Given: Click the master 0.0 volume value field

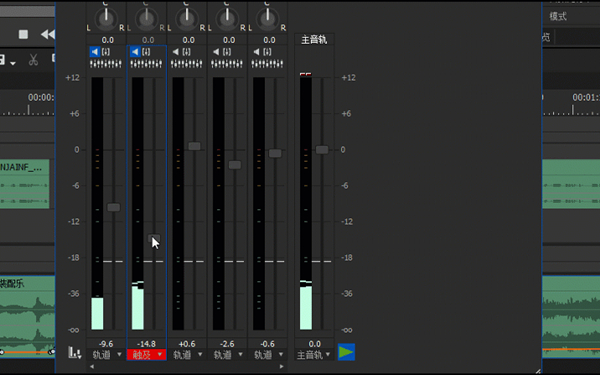Looking at the screenshot, I should click(314, 344).
